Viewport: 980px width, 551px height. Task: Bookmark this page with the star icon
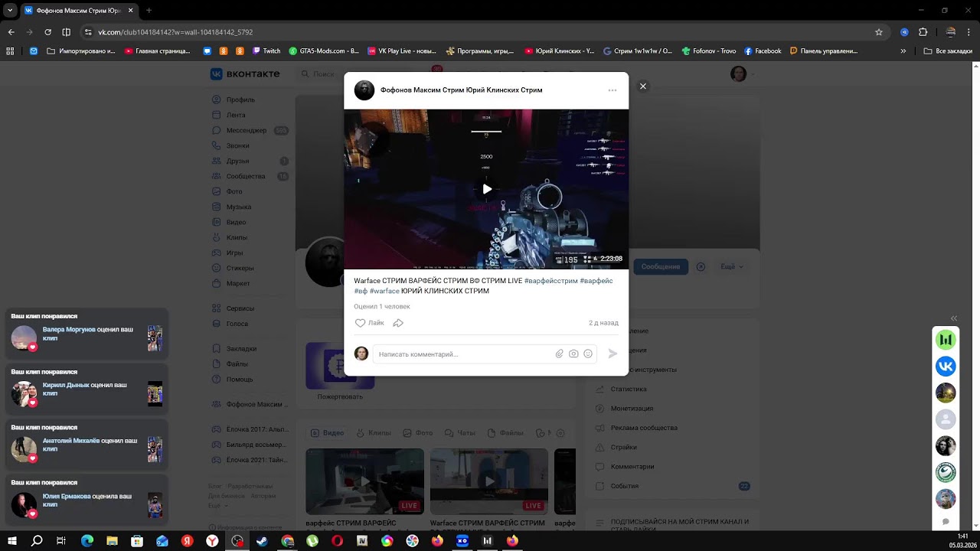click(879, 32)
